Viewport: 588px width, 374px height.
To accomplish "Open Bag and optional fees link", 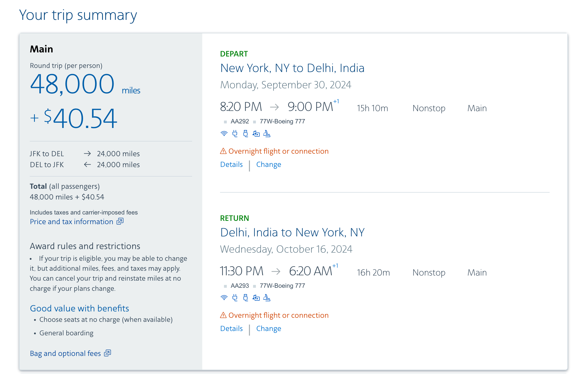I will (65, 353).
